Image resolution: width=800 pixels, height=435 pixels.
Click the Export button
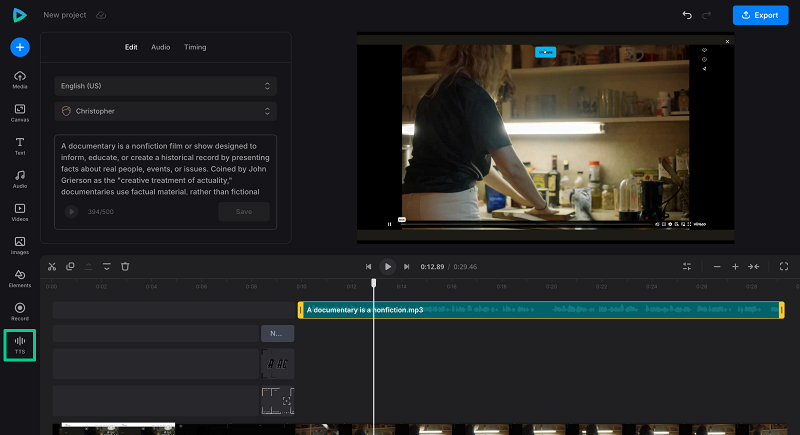click(x=759, y=16)
